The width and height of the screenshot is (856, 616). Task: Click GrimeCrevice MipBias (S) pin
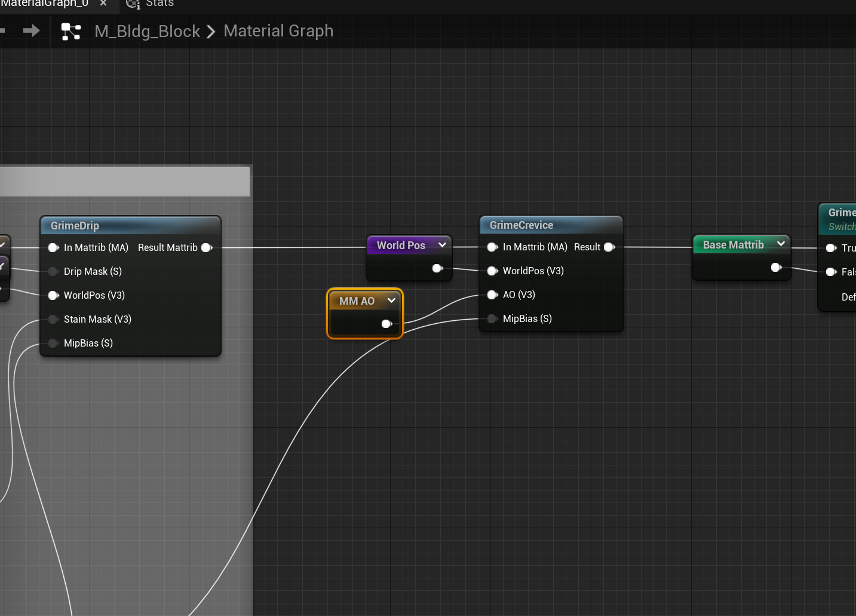492,318
